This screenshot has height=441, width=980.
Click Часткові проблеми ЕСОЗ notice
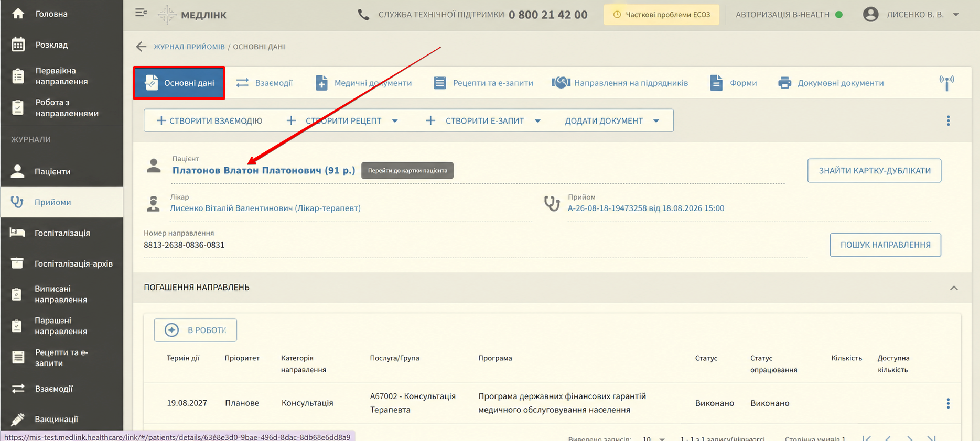[662, 15]
